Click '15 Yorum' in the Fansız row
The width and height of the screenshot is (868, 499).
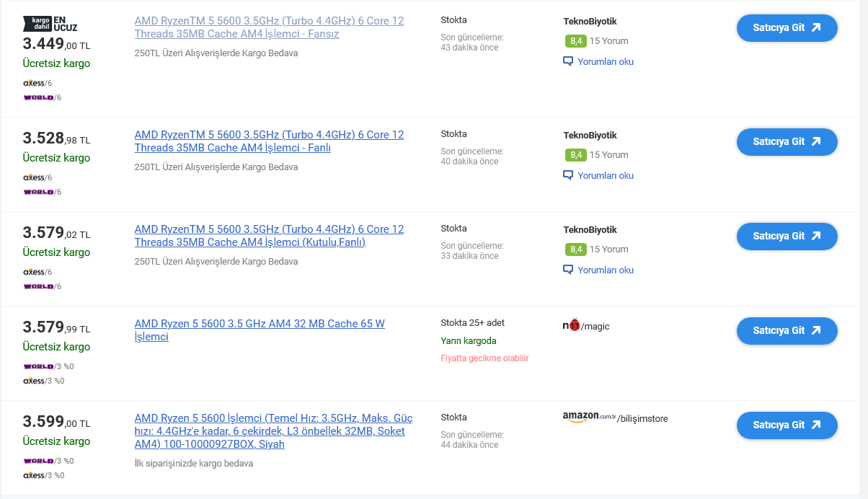[x=608, y=41]
